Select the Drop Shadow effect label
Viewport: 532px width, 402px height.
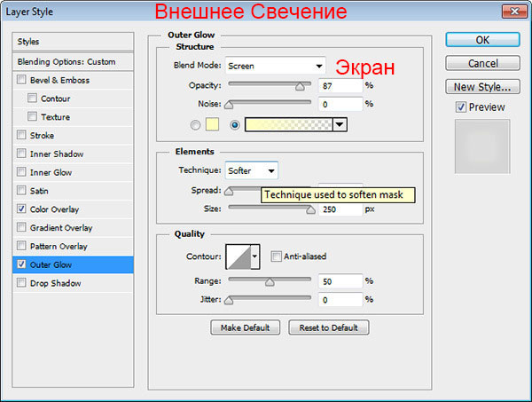(56, 283)
